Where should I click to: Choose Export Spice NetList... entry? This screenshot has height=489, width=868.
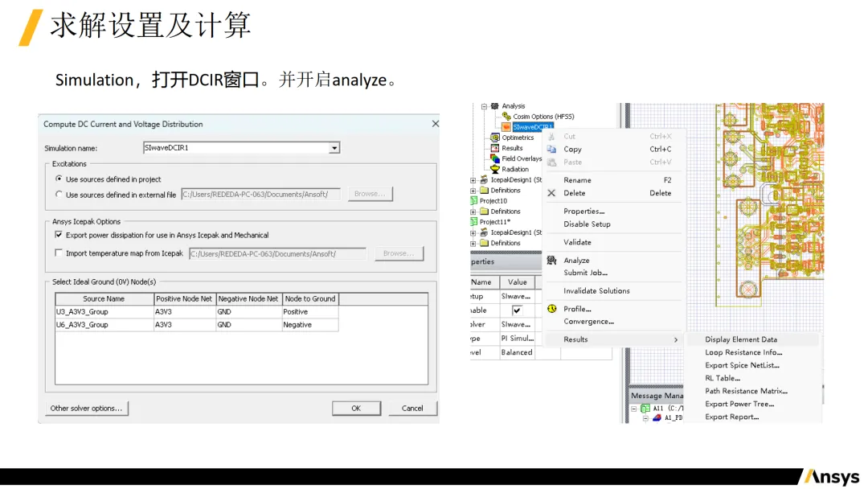[742, 365]
